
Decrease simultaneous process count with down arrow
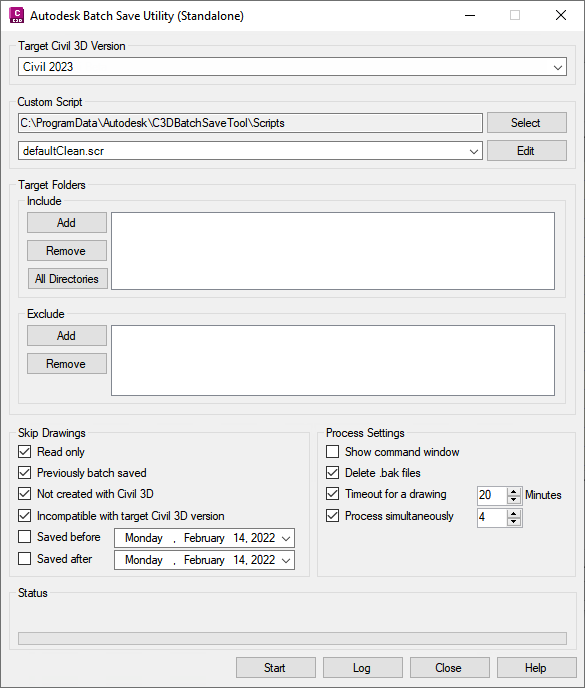(513, 522)
